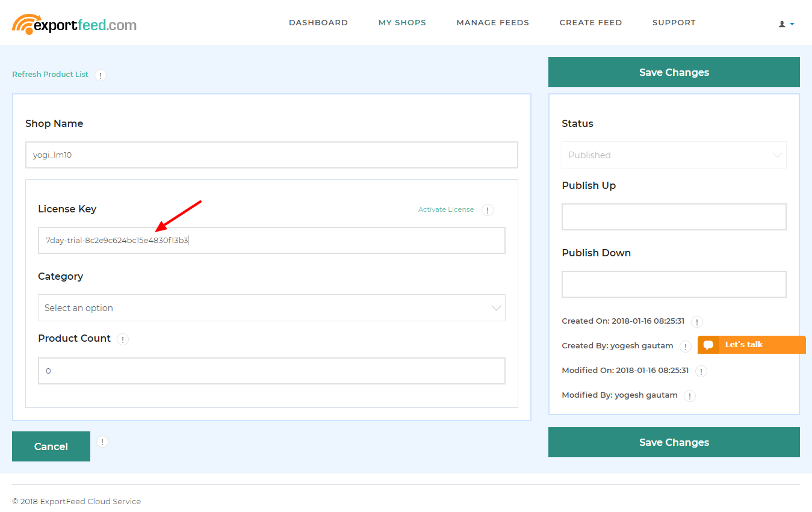
Task: Open the user account menu icon
Action: pos(787,24)
